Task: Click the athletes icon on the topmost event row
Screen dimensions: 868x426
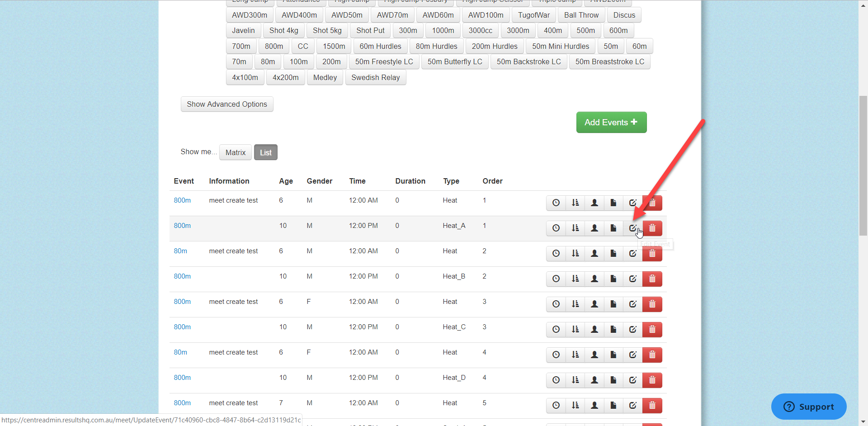Action: [594, 203]
